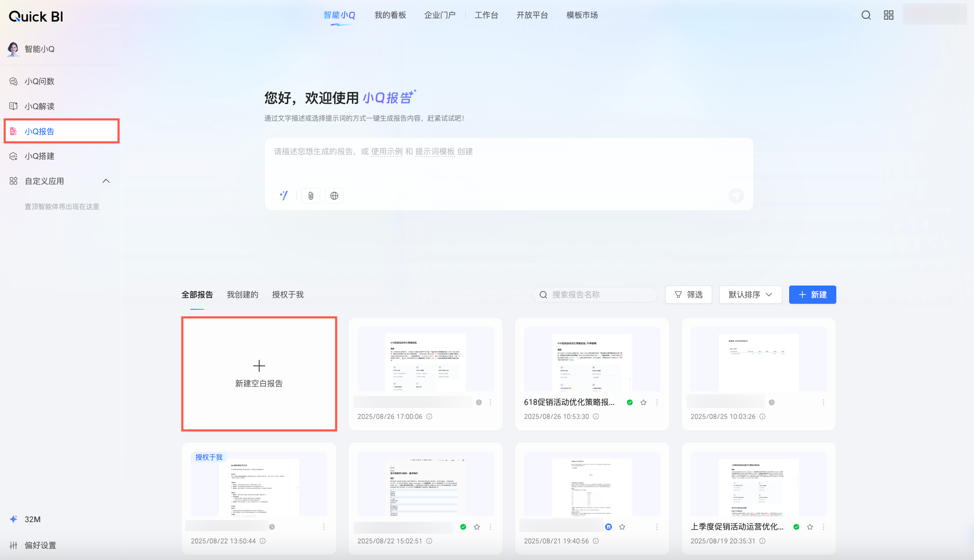Open the 618促销活动优化策略报 report thumbnail

click(x=592, y=359)
